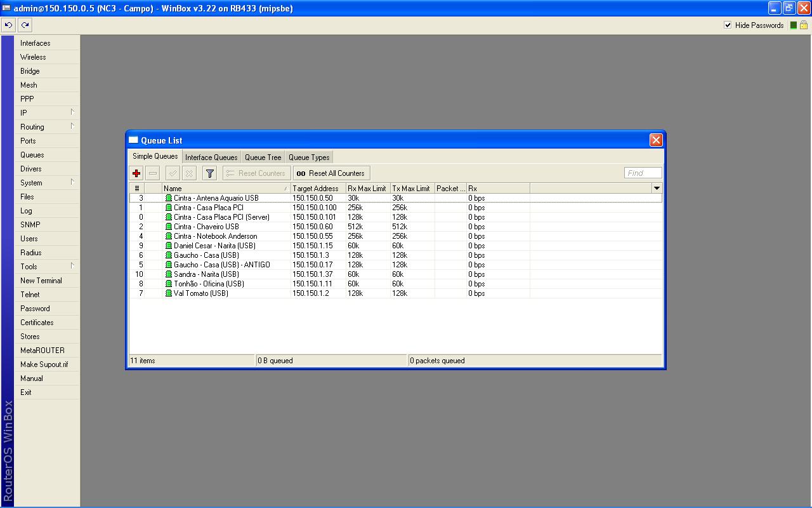Open the filter funnel tool
Image resolution: width=812 pixels, height=508 pixels.
pyautogui.click(x=210, y=173)
